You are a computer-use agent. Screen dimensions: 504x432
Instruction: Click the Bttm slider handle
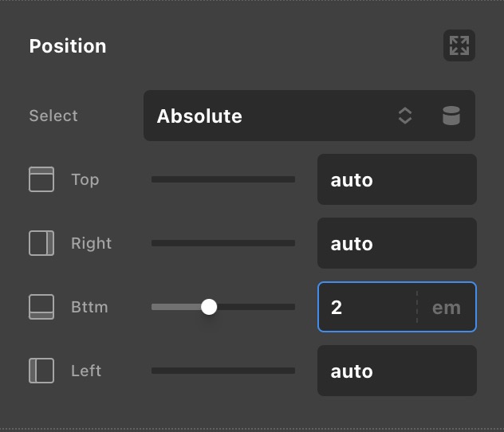[x=209, y=307]
